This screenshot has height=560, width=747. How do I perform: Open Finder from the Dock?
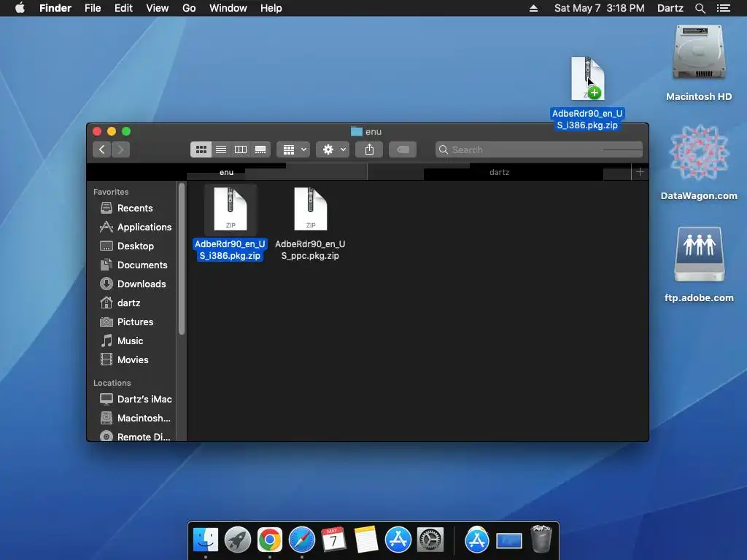coord(206,540)
